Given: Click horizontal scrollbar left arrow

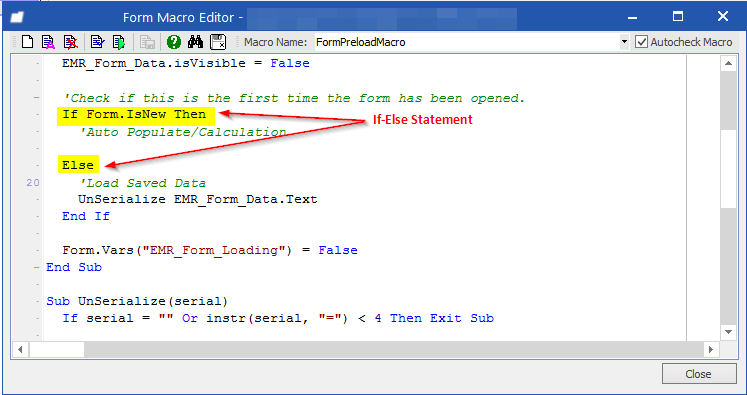Looking at the screenshot, I should pyautogui.click(x=20, y=349).
